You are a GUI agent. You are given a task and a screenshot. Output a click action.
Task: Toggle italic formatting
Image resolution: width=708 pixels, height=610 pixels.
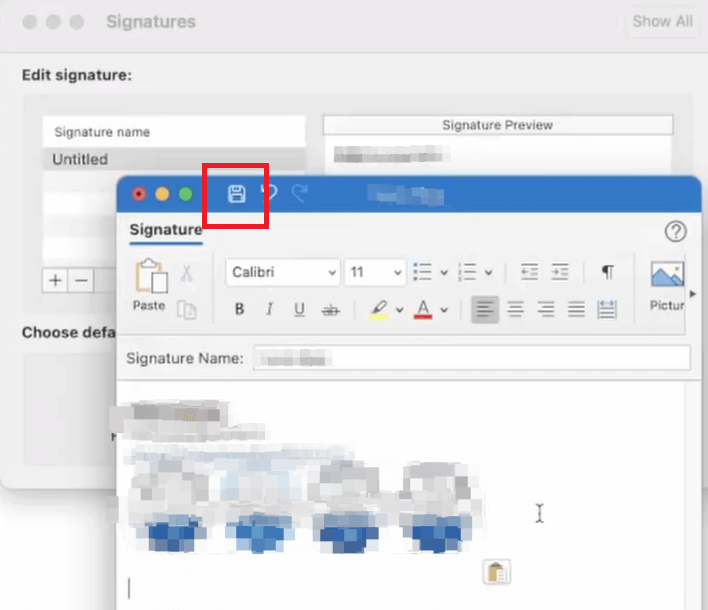point(269,310)
